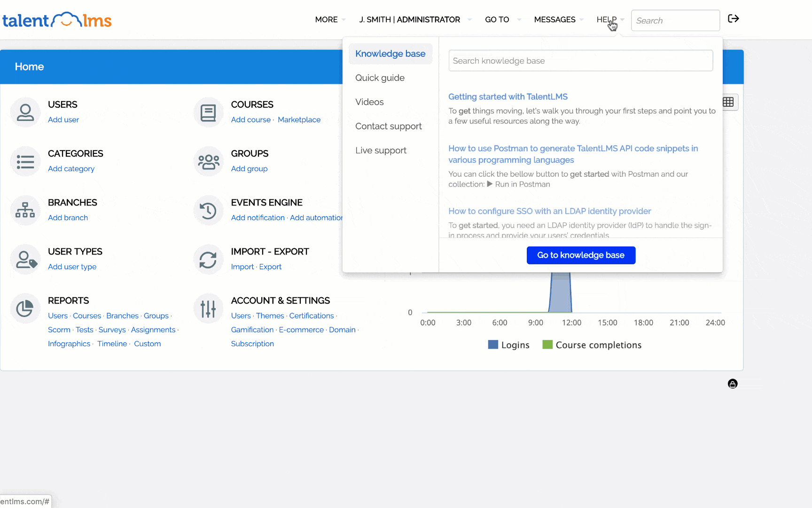Open the MESSAGES dropdown
812x508 pixels.
click(x=559, y=20)
